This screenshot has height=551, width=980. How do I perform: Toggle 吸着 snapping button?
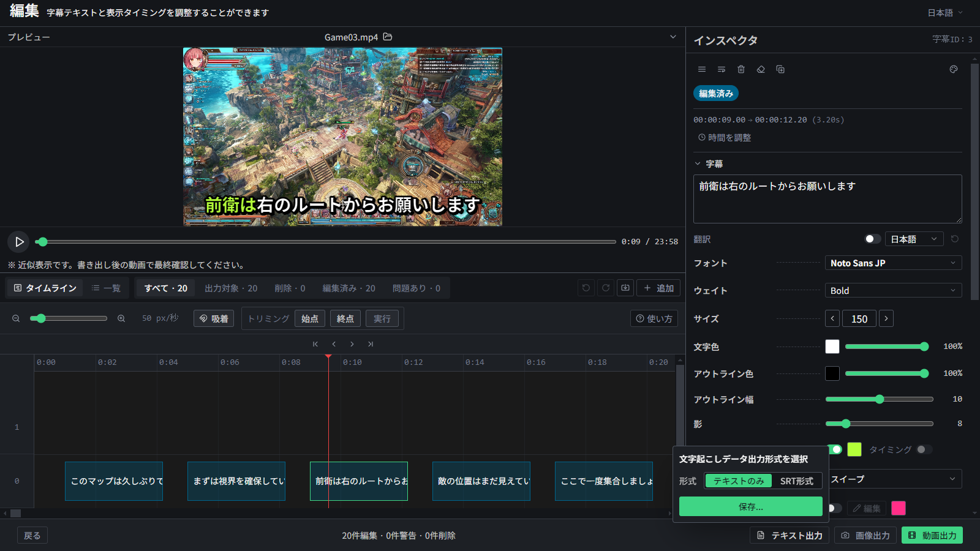point(214,318)
